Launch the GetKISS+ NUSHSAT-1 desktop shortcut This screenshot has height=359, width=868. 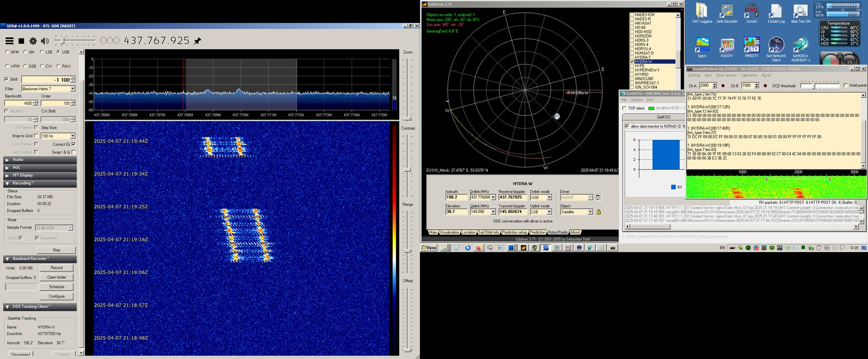pyautogui.click(x=801, y=49)
